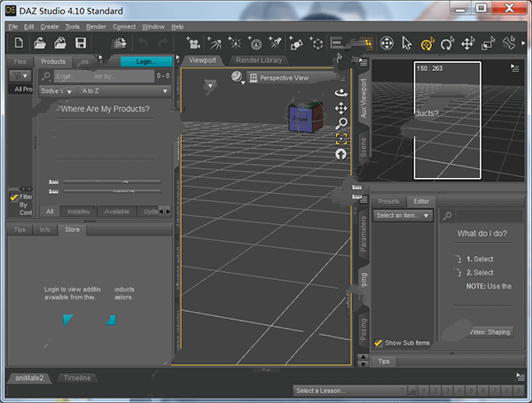Viewport: 532px width, 403px height.
Task: Open the Create menu
Action: click(50, 27)
